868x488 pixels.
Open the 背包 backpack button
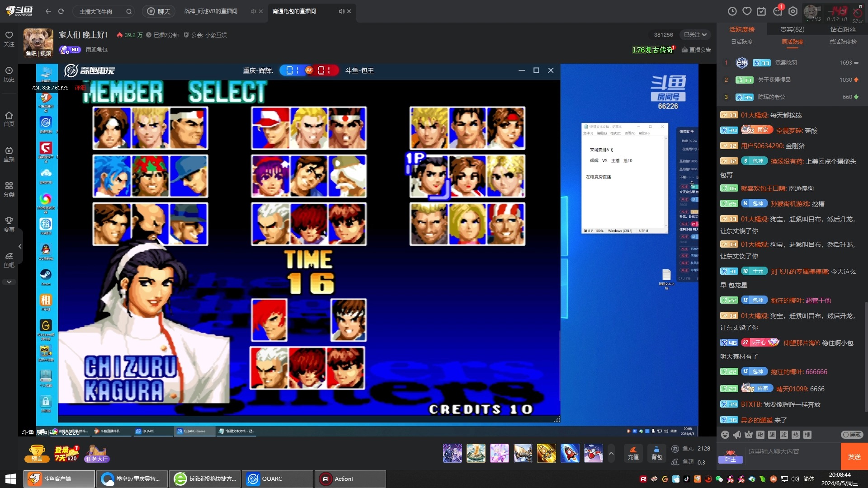(x=656, y=453)
